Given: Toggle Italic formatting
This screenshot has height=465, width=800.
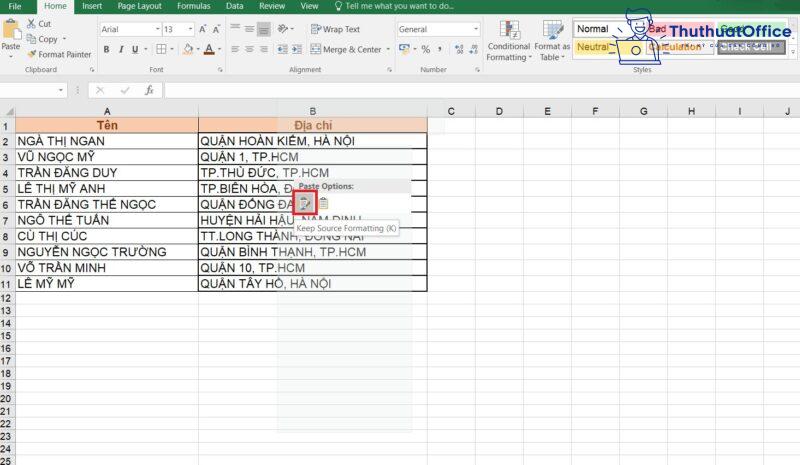Looking at the screenshot, I should [121, 49].
